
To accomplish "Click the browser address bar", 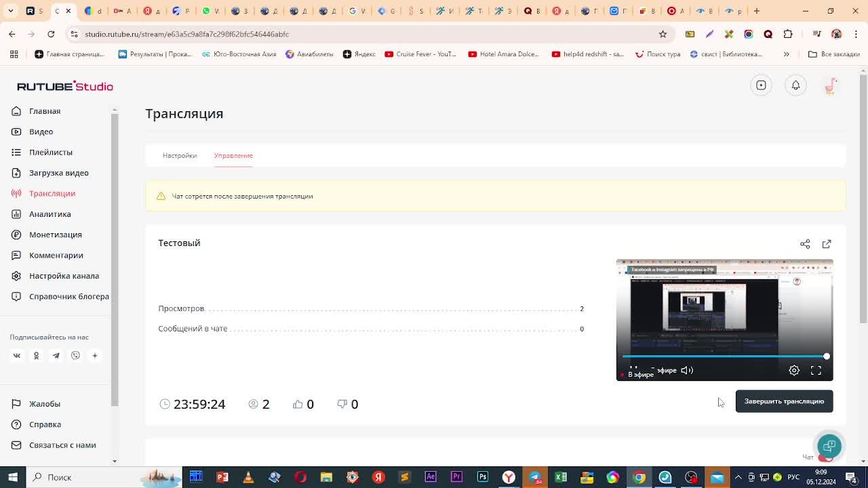I will click(x=366, y=34).
